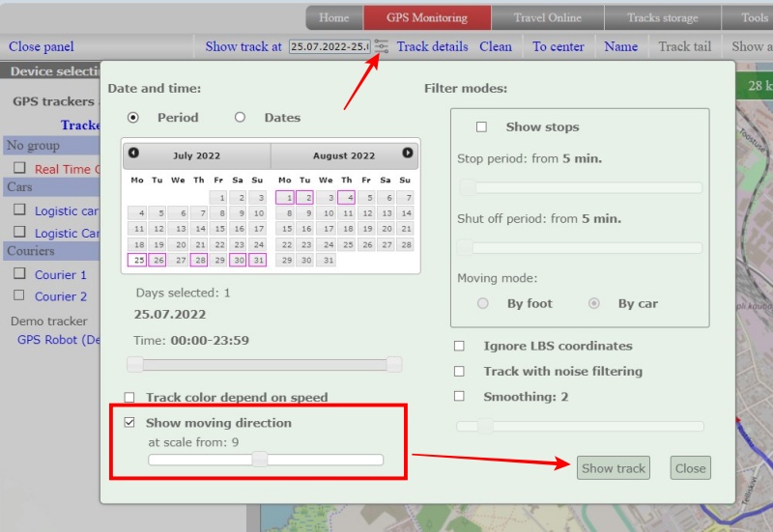773x532 pixels.
Task: Open the Tracks storage tab
Action: point(662,17)
